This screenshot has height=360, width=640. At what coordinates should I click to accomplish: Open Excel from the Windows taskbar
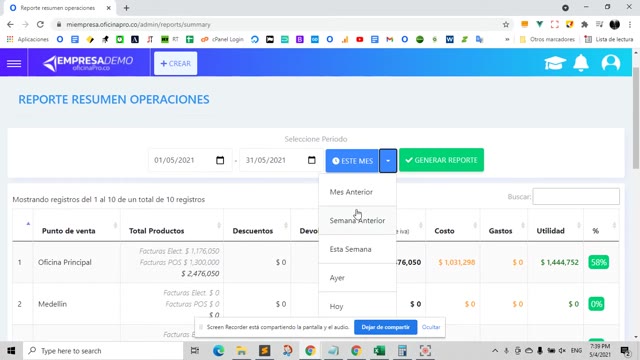pos(379,351)
